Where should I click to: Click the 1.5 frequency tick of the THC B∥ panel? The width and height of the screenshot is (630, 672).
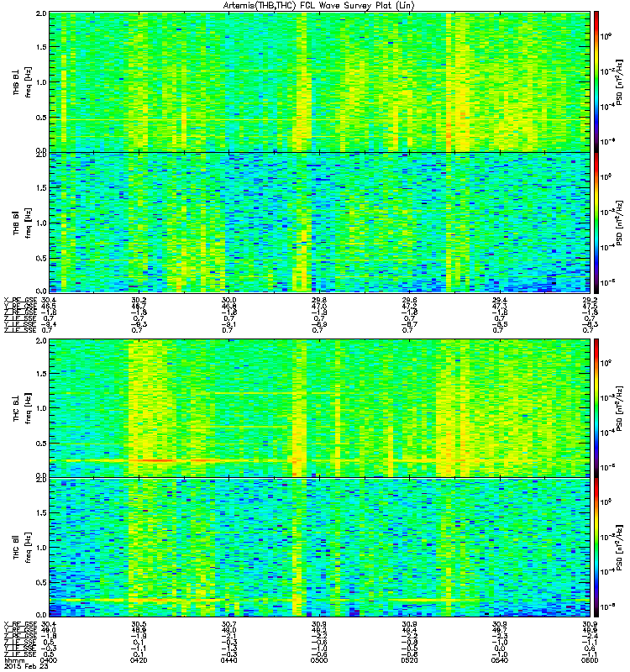click(x=41, y=512)
